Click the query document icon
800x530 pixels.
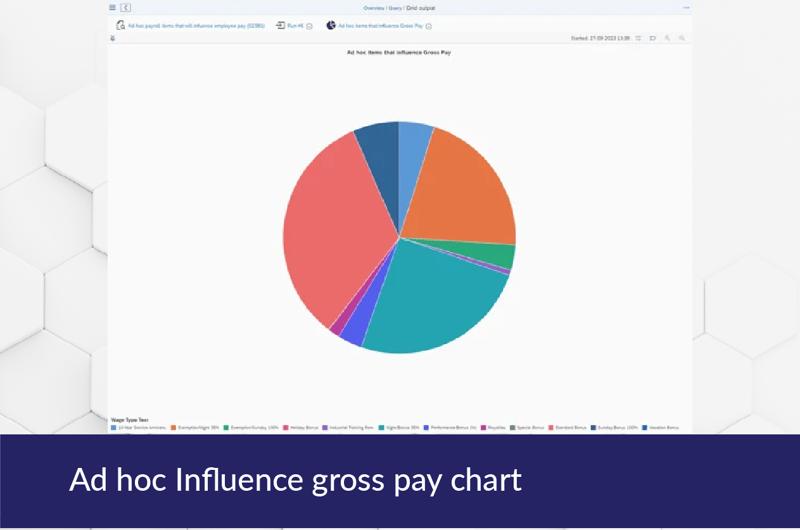pos(120,25)
